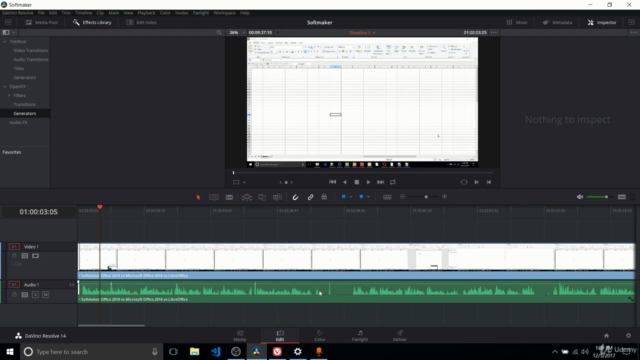Click the timeline zoom slider handle
The height and width of the screenshot is (360, 640).
tap(426, 197)
